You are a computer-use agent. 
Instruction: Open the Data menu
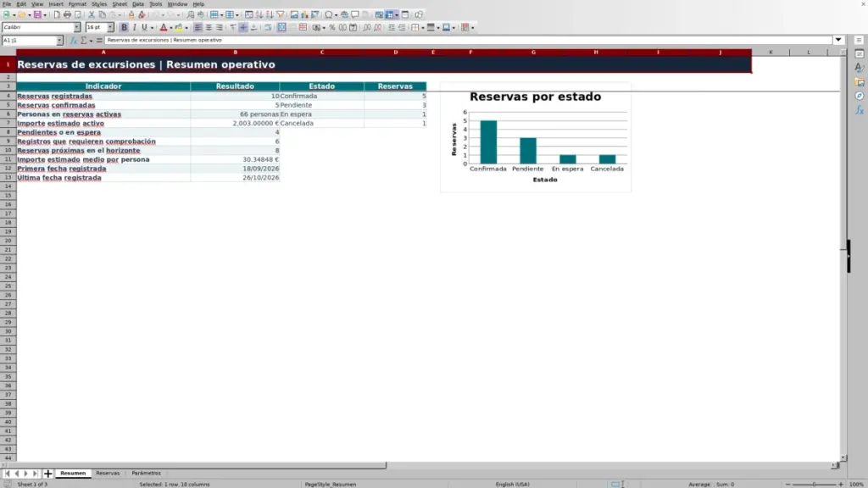(x=138, y=4)
